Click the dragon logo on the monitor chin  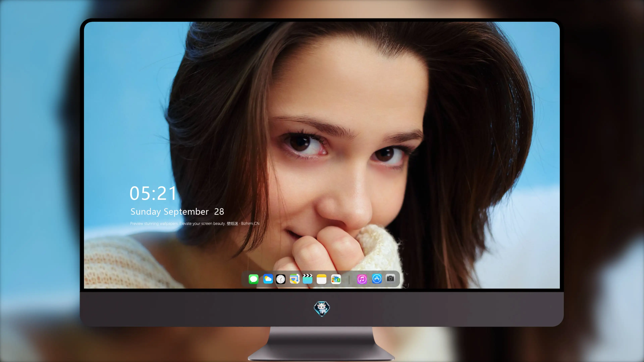click(322, 309)
